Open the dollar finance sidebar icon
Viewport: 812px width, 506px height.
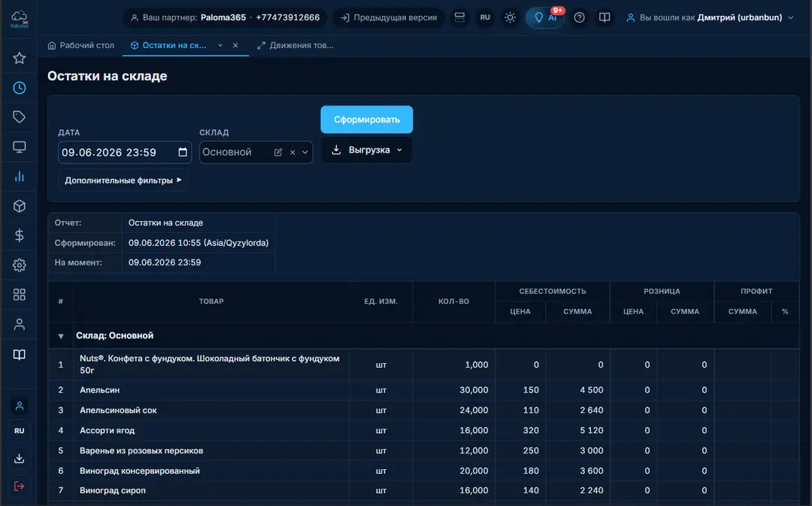(19, 235)
